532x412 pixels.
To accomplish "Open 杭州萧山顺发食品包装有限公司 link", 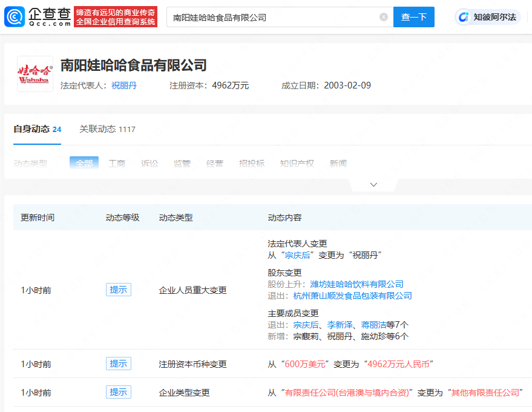I will pyautogui.click(x=352, y=296).
